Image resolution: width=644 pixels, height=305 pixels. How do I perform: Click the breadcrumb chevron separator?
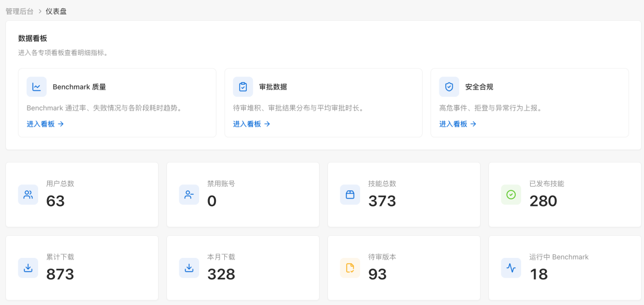coord(40,11)
